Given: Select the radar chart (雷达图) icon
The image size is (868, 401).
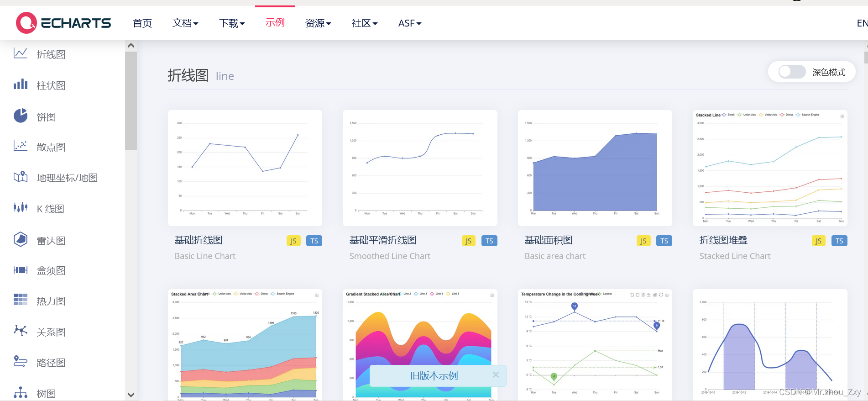Looking at the screenshot, I should click(x=21, y=239).
